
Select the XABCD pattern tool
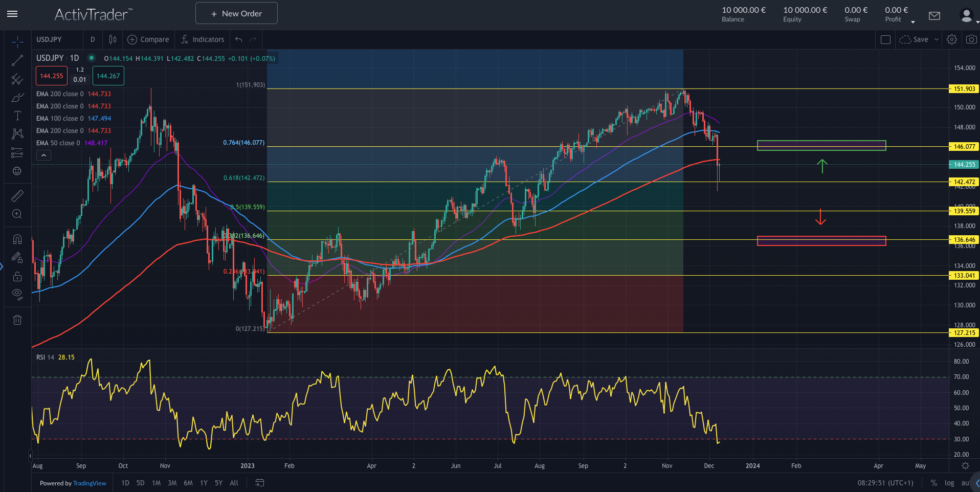tap(17, 134)
